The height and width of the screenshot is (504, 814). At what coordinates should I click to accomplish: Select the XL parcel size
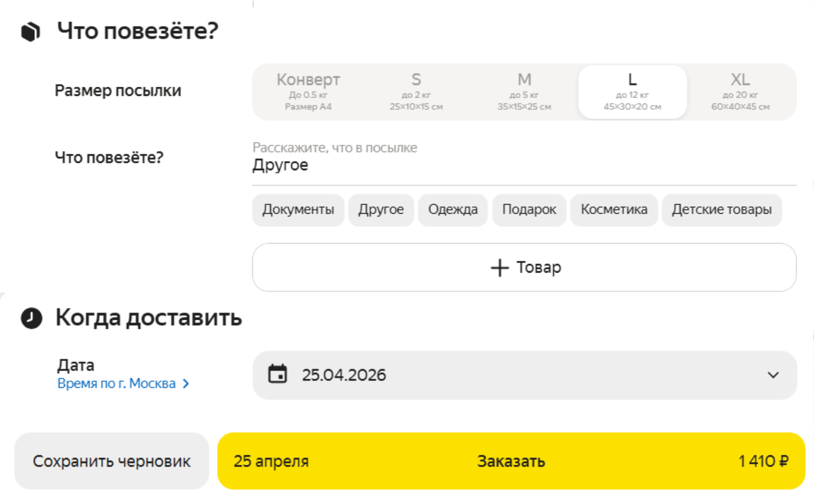click(741, 92)
